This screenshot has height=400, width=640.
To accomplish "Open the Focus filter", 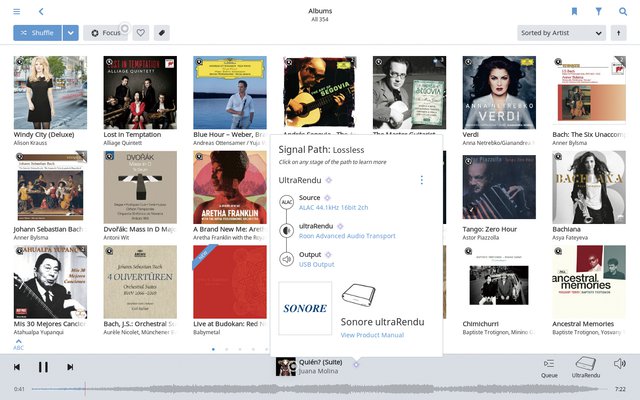I will pyautogui.click(x=105, y=33).
